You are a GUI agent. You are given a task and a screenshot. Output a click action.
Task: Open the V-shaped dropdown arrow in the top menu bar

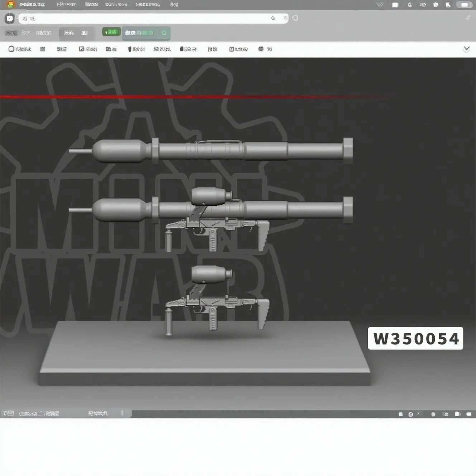pos(380,5)
